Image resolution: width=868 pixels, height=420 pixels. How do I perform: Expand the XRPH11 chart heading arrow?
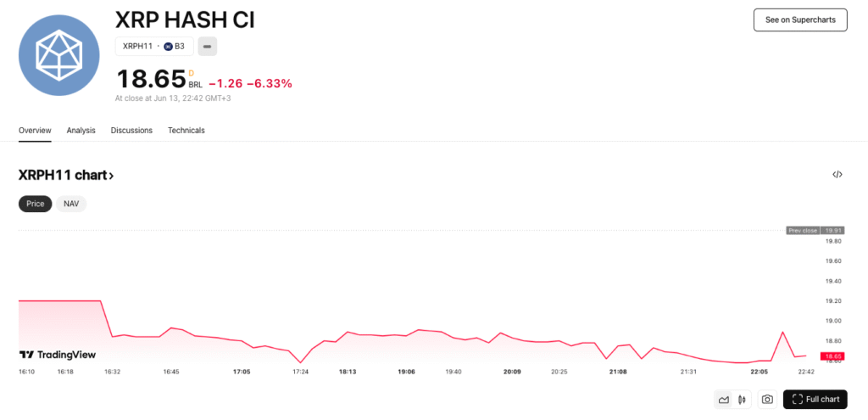(111, 176)
